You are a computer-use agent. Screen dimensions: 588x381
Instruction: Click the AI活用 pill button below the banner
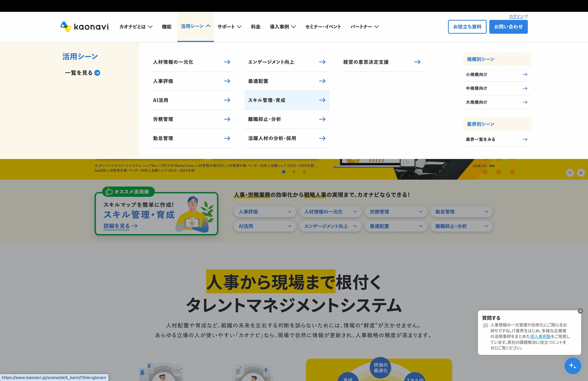point(265,226)
